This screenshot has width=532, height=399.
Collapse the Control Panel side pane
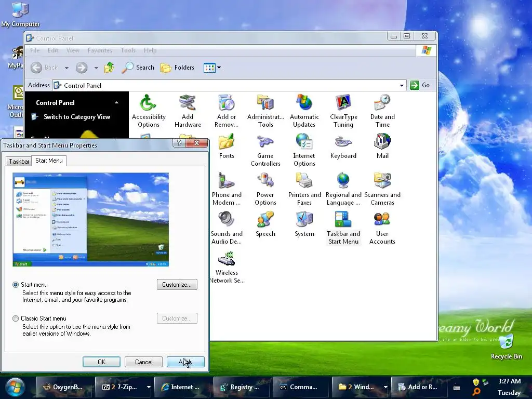(x=117, y=102)
